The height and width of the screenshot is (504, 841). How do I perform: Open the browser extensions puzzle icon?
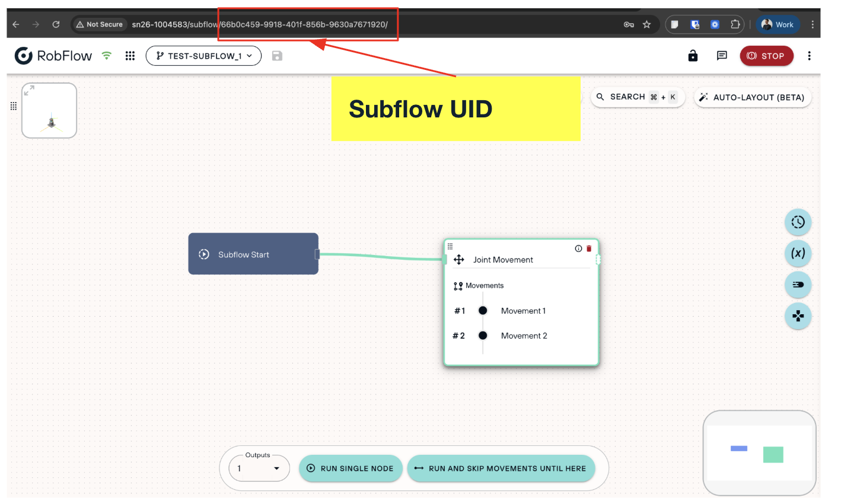pyautogui.click(x=735, y=24)
